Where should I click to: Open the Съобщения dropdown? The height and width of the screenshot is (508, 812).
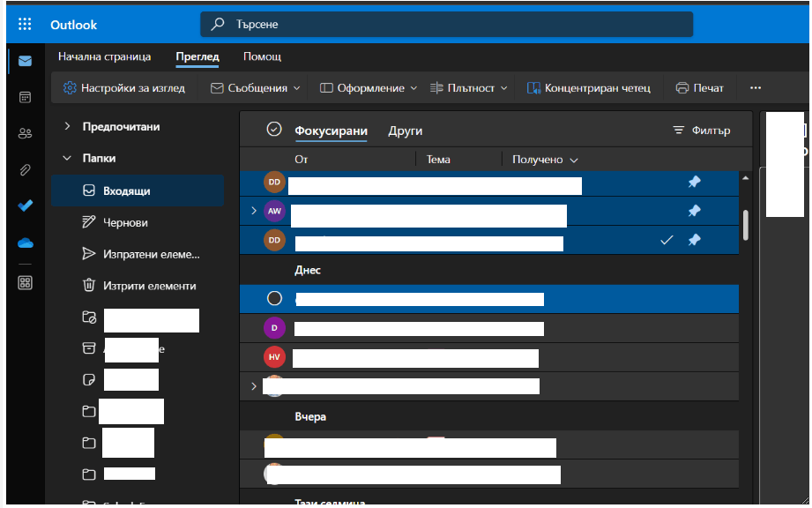256,88
